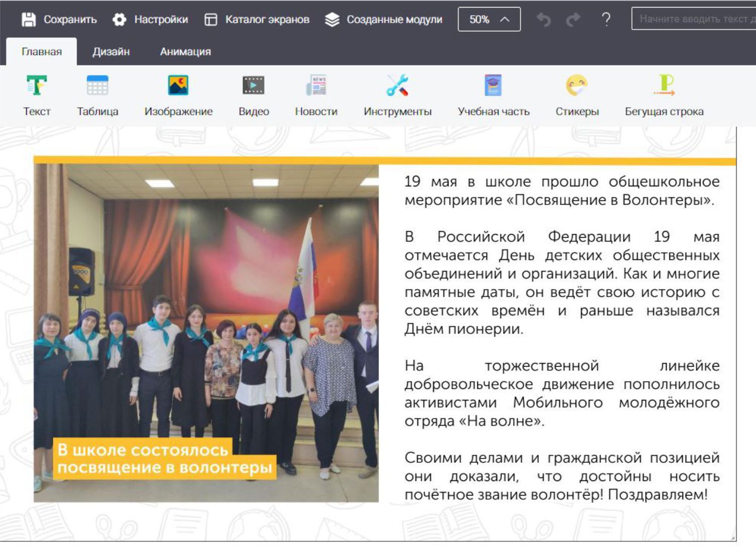Screen dimensions: 756x554
Task: Select the volunteers group photo
Action: click(206, 332)
